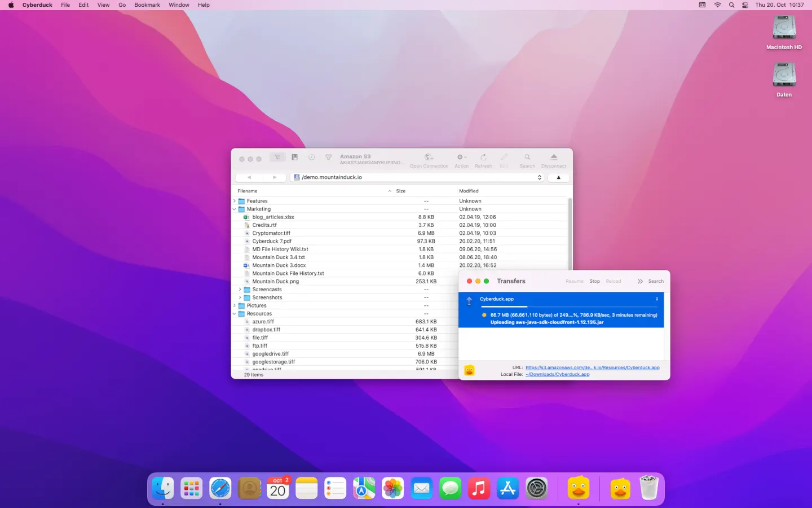This screenshot has height=508, width=812.
Task: Collapse the Marketing folder
Action: tap(235, 209)
